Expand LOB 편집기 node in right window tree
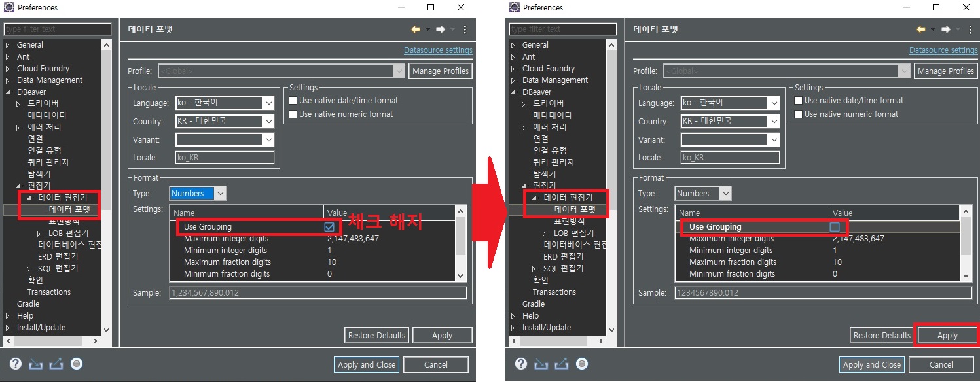Viewport: 980px width, 382px height. (x=545, y=234)
